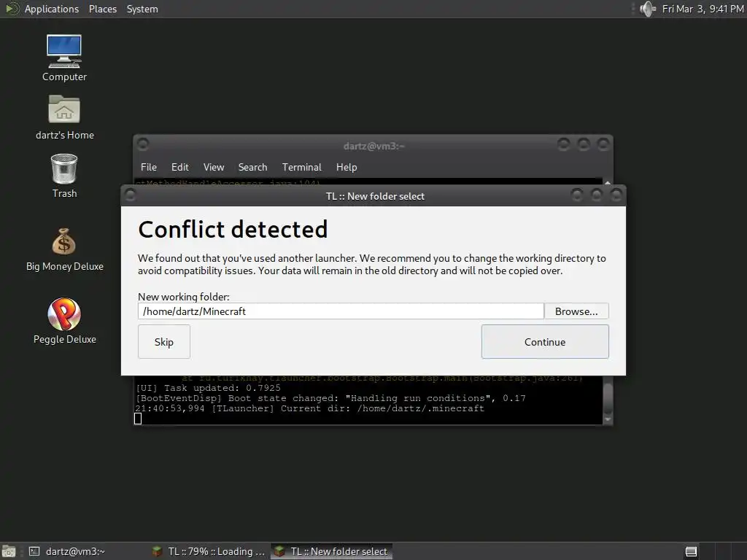Focus the New working folder path field
Viewport: 747px width, 560px height.
tap(341, 311)
